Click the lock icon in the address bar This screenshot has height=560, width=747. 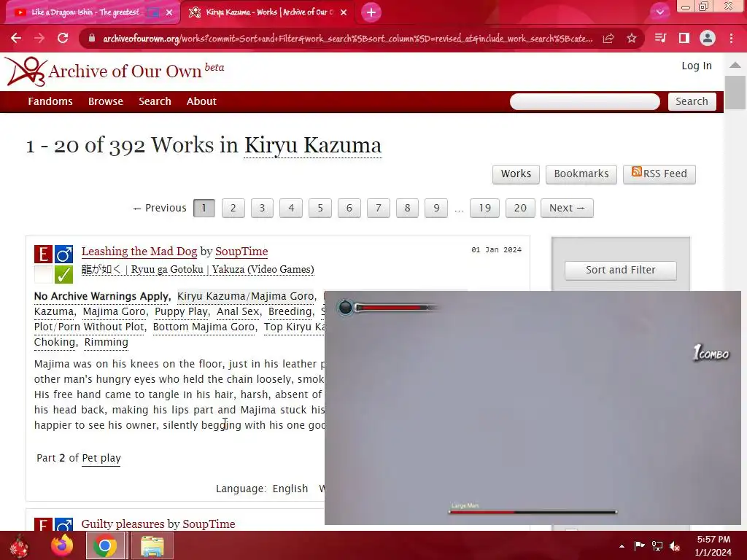click(x=92, y=38)
